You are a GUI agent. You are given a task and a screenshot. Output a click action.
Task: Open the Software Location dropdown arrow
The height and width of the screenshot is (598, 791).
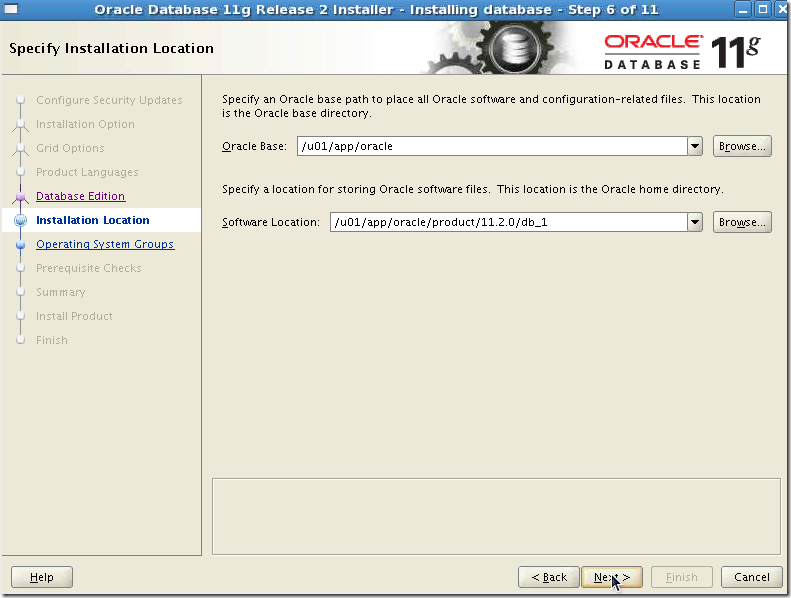pyautogui.click(x=695, y=222)
